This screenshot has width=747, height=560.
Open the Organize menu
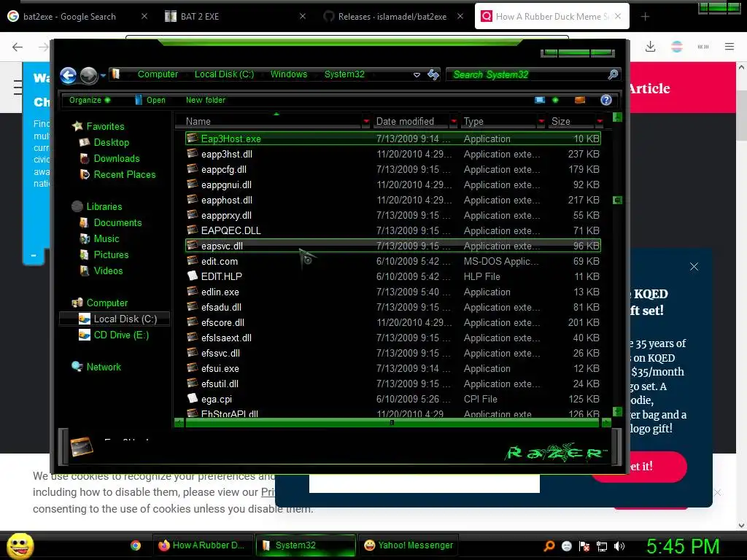pos(90,100)
